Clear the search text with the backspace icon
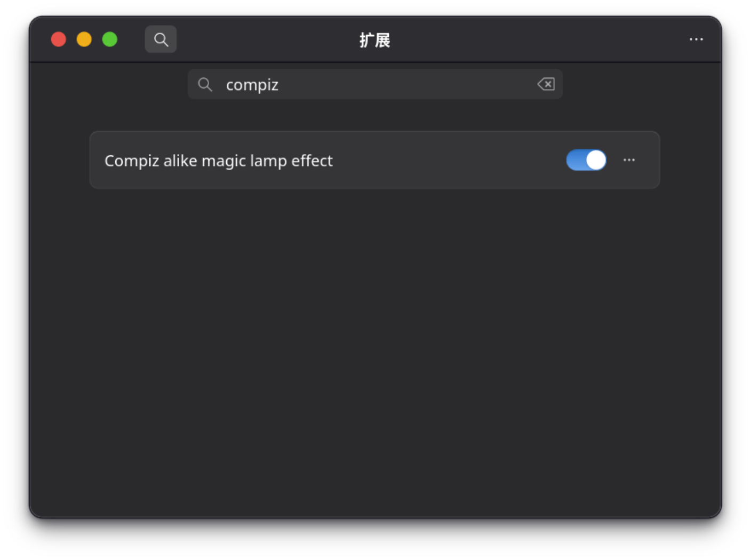 (x=546, y=84)
